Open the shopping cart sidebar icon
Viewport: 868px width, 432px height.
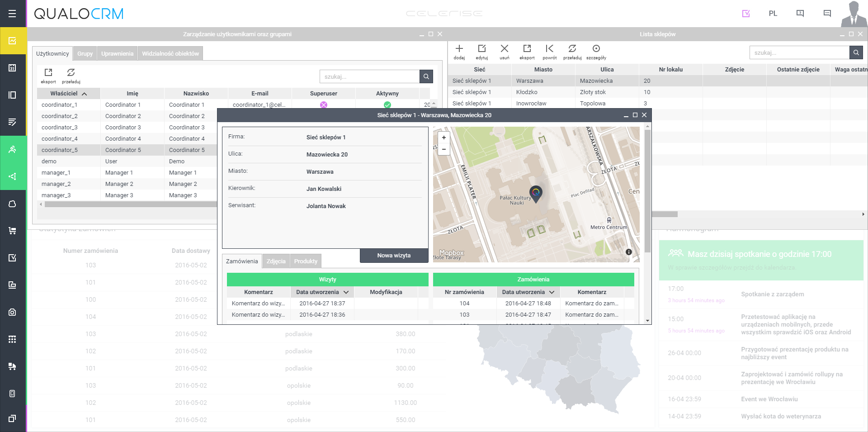(x=12, y=231)
